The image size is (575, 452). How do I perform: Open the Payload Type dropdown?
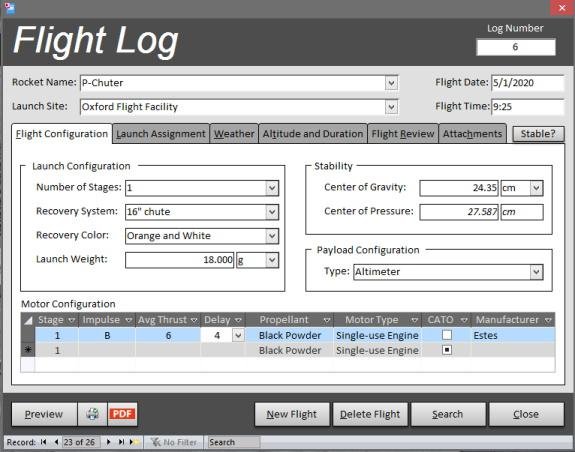click(536, 272)
